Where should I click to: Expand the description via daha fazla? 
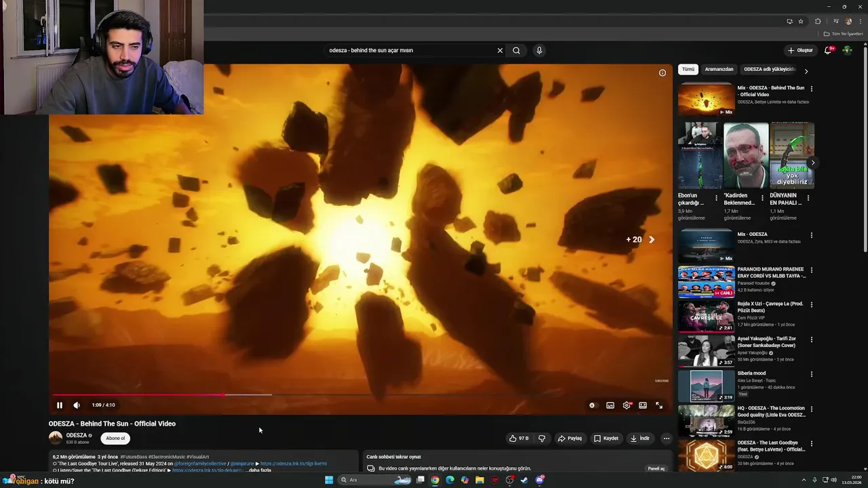(x=260, y=470)
